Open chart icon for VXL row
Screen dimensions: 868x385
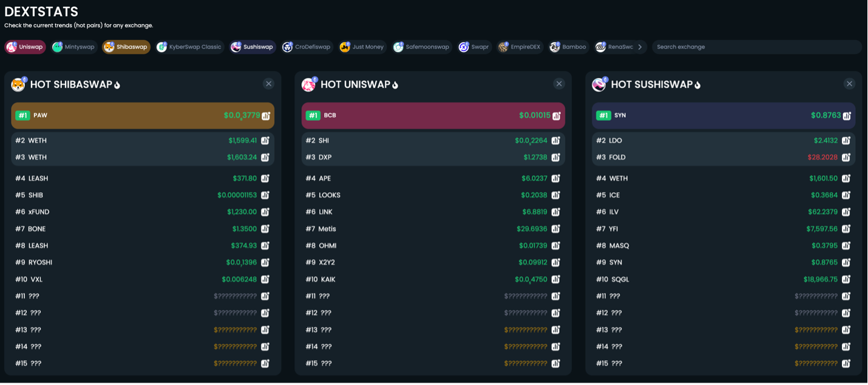[265, 280]
